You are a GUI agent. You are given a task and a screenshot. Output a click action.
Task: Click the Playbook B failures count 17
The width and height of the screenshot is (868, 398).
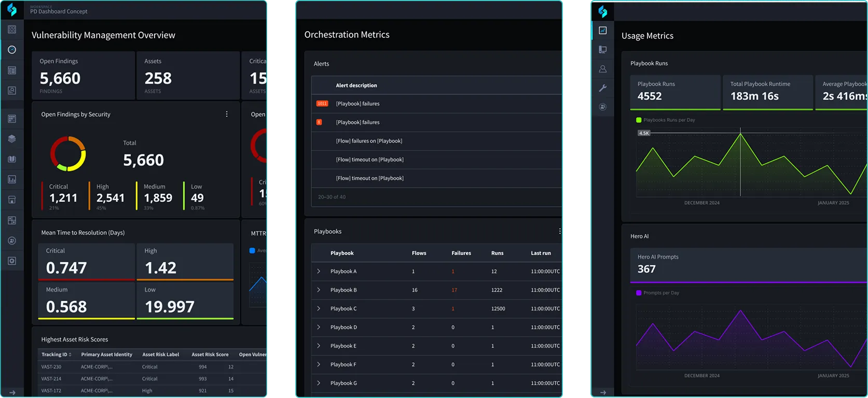[454, 290]
